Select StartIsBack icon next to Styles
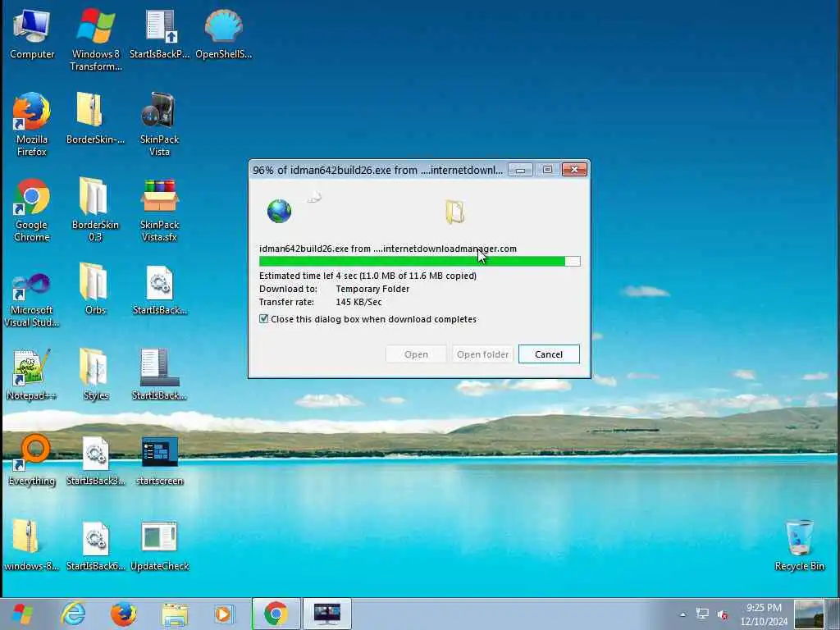This screenshot has width=840, height=630. (x=160, y=375)
